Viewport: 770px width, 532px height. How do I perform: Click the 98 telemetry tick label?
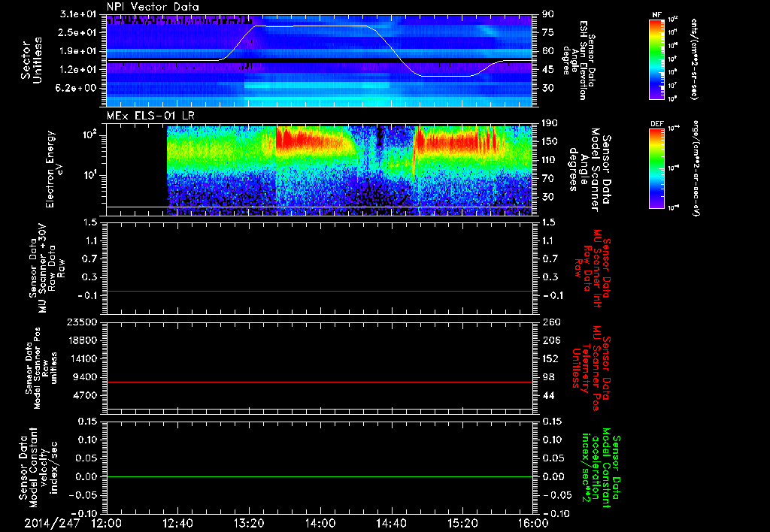548,377
